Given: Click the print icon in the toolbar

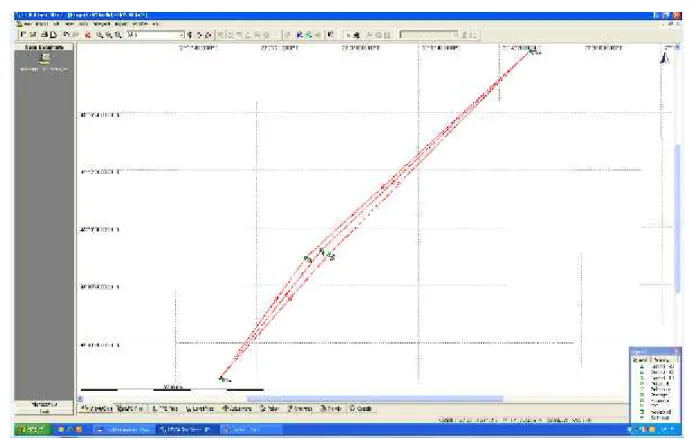Looking at the screenshot, I should [x=45, y=35].
